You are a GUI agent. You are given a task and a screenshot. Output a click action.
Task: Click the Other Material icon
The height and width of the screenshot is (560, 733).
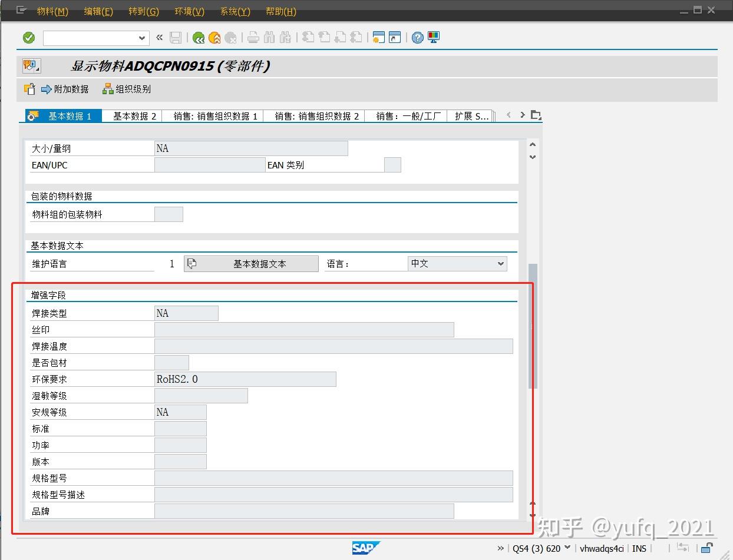point(29,89)
